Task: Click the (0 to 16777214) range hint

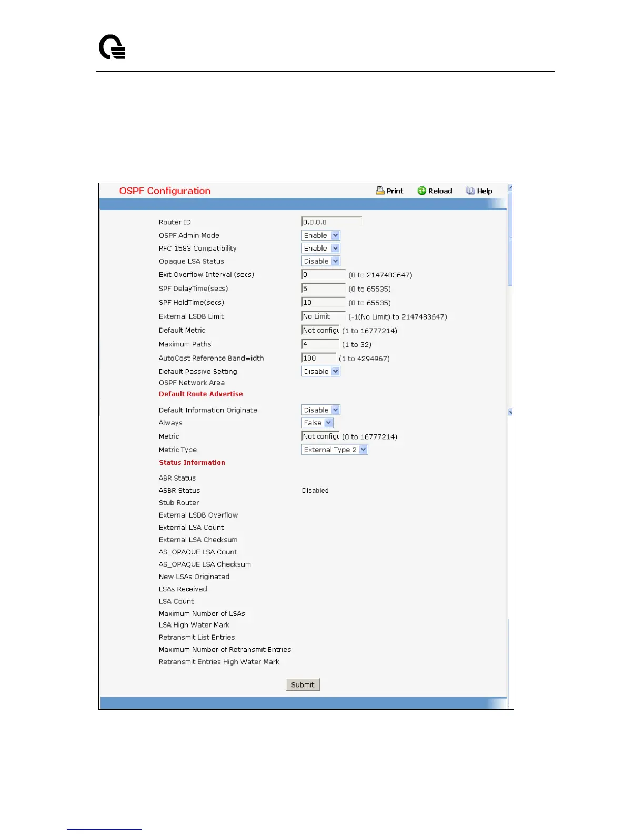Action: 369,436
